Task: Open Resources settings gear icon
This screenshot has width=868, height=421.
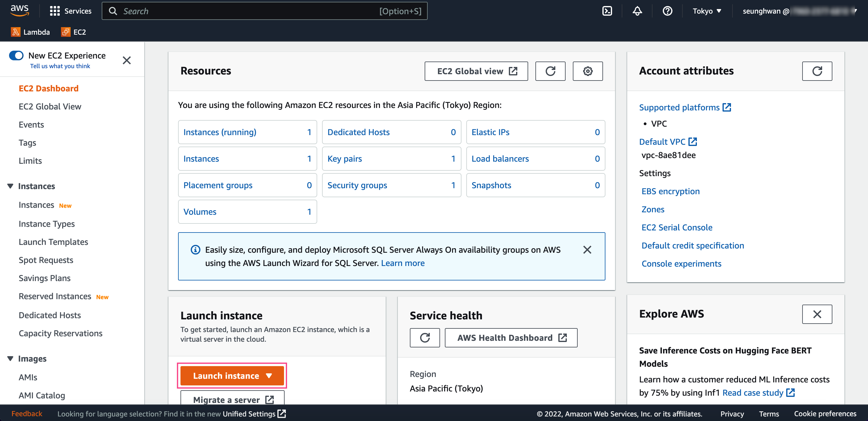Action: (x=587, y=71)
